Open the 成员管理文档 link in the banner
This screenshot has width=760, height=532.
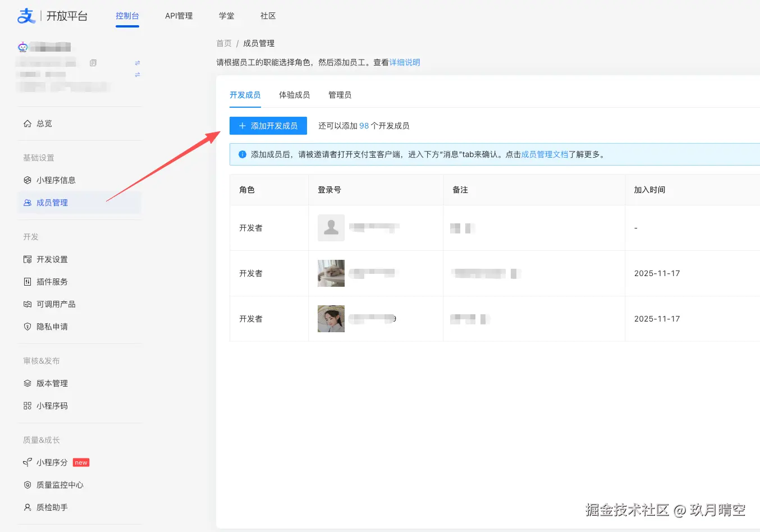tap(544, 154)
